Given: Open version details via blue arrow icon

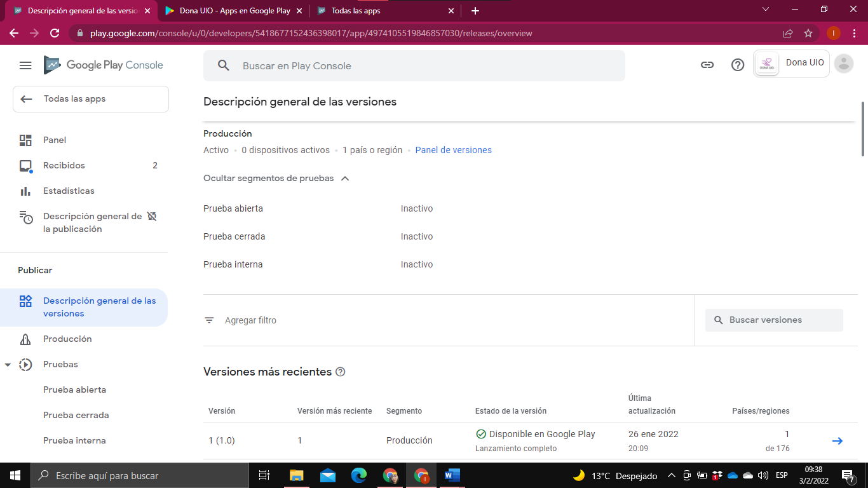Looking at the screenshot, I should coord(837,440).
